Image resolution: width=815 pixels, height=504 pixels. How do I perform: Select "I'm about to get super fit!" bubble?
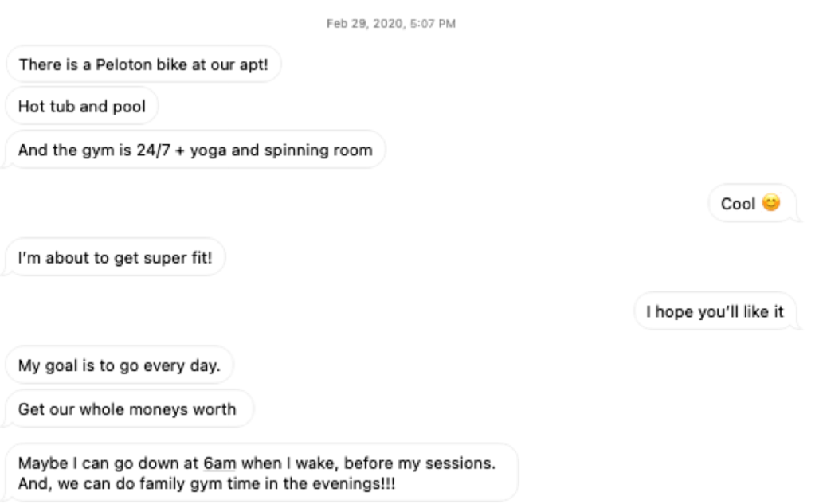[116, 257]
